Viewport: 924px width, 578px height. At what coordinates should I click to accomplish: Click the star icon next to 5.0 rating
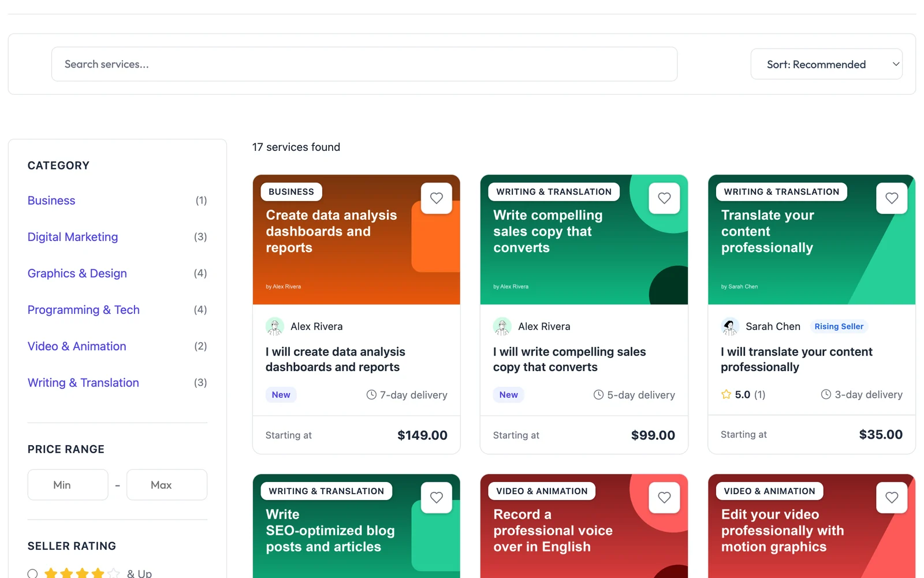pyautogui.click(x=726, y=394)
